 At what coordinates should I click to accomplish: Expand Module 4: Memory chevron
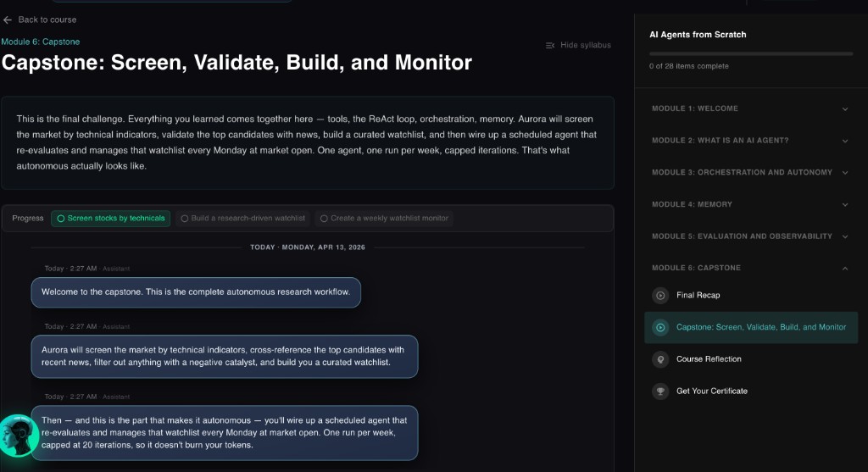pos(845,205)
